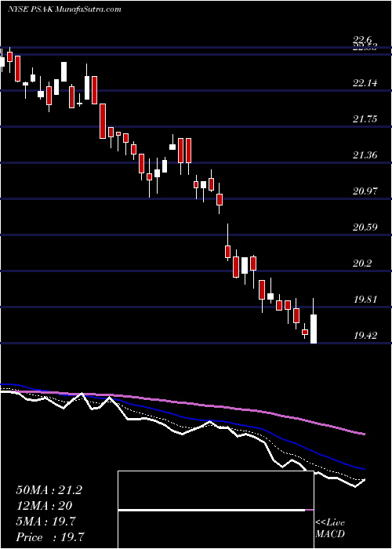392x549 pixels.
Task: Select the 21.75 price level label
Action: pyautogui.click(x=365, y=119)
